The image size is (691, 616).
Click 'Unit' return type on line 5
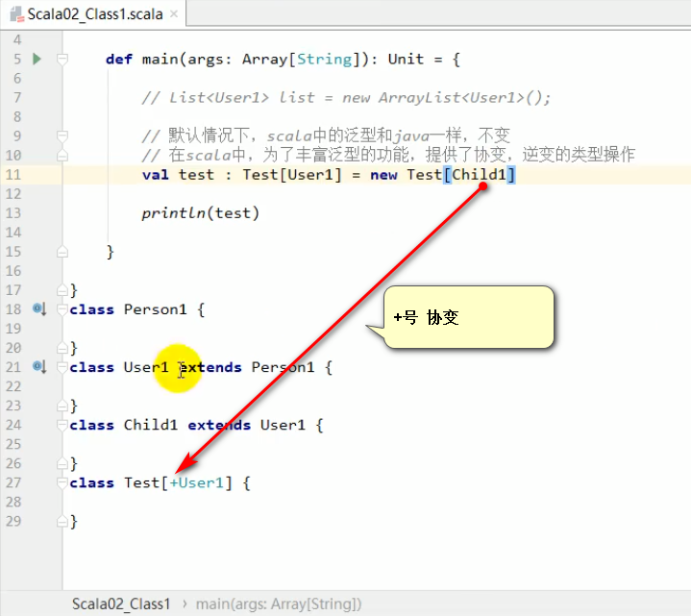point(406,59)
